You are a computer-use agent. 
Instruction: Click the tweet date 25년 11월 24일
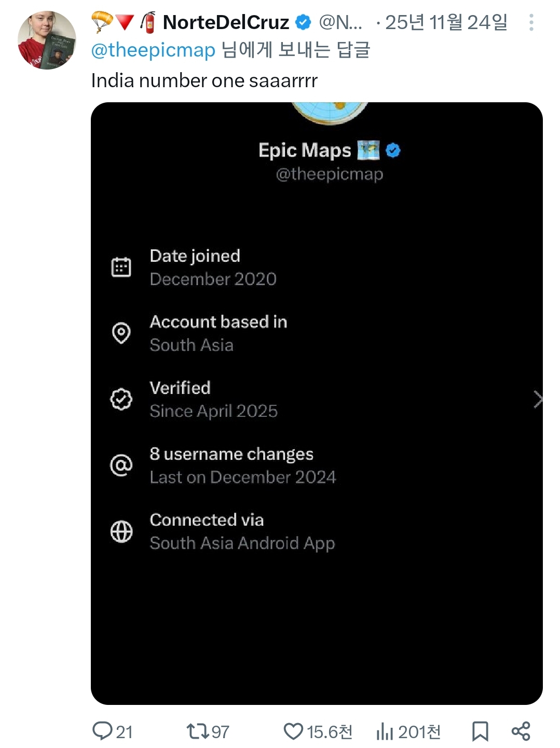click(446, 22)
